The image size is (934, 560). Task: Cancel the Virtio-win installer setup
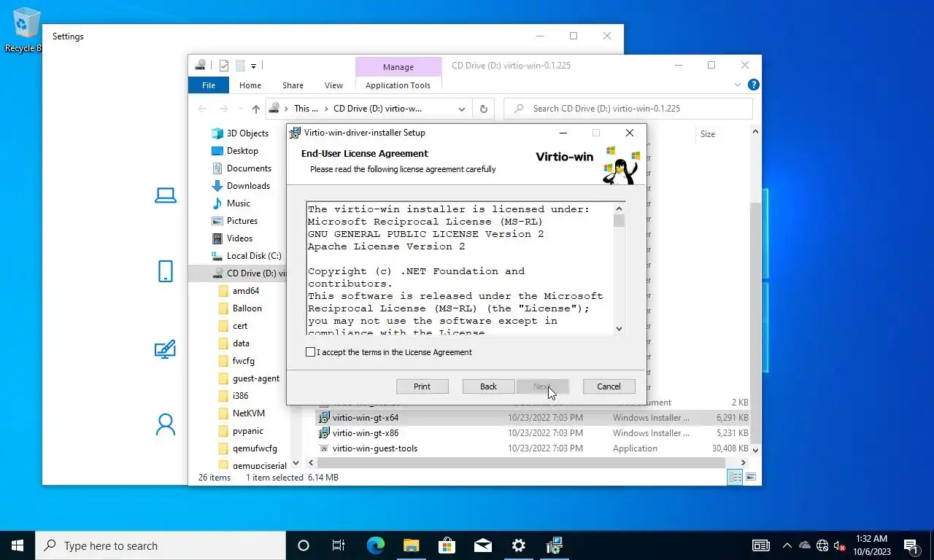(609, 386)
